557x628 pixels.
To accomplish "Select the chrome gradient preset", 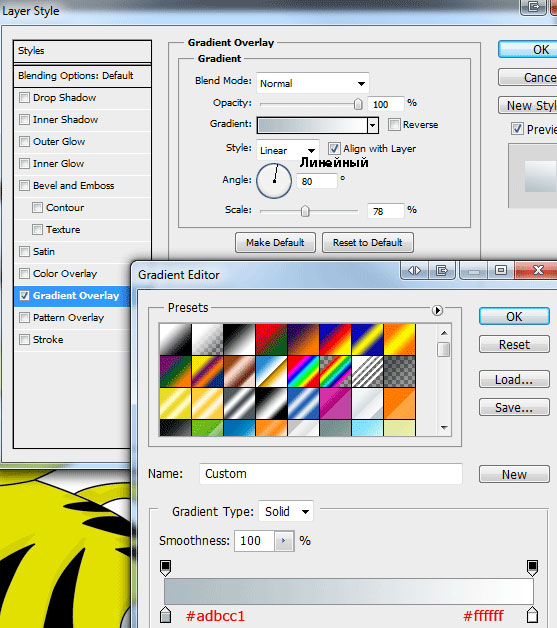I will (271, 371).
